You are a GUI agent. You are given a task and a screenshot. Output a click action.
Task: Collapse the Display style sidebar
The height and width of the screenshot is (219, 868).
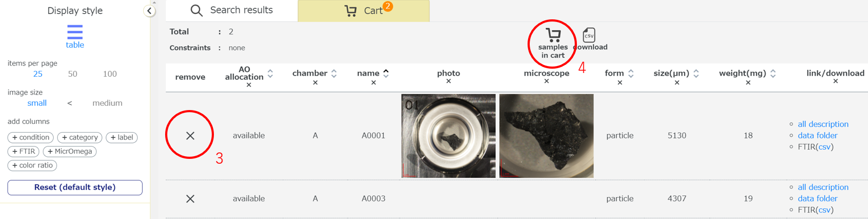[149, 11]
